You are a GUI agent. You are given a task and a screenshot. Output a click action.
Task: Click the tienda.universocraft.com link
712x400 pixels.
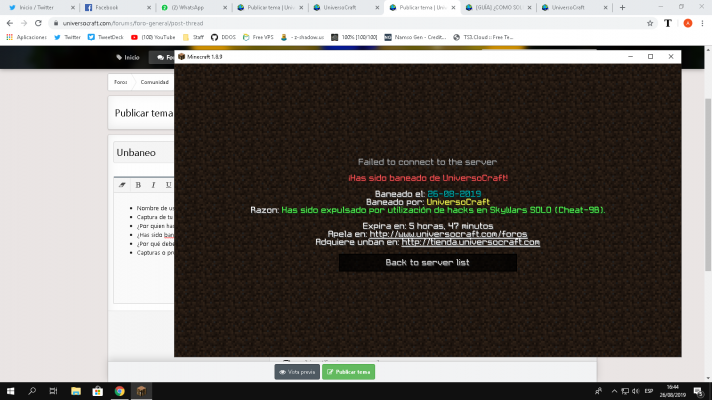tap(470, 242)
